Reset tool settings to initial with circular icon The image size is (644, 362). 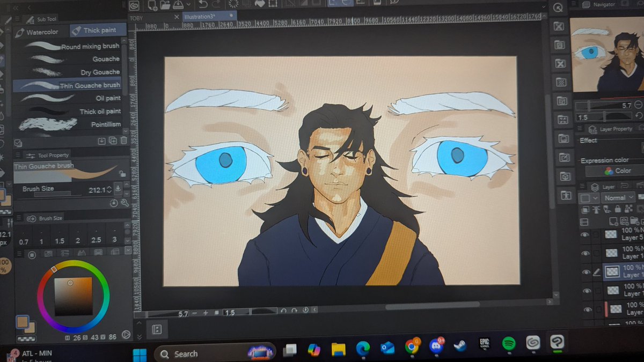(x=114, y=203)
